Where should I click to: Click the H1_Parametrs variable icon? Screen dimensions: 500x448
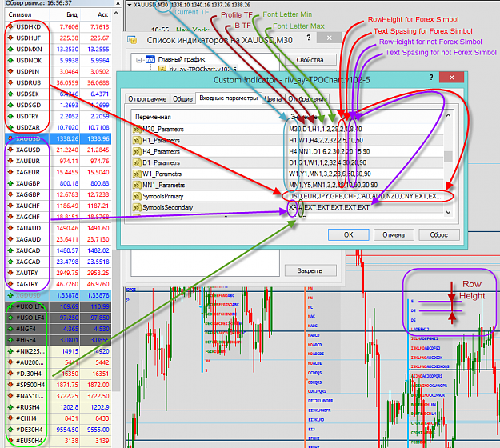tap(137, 140)
